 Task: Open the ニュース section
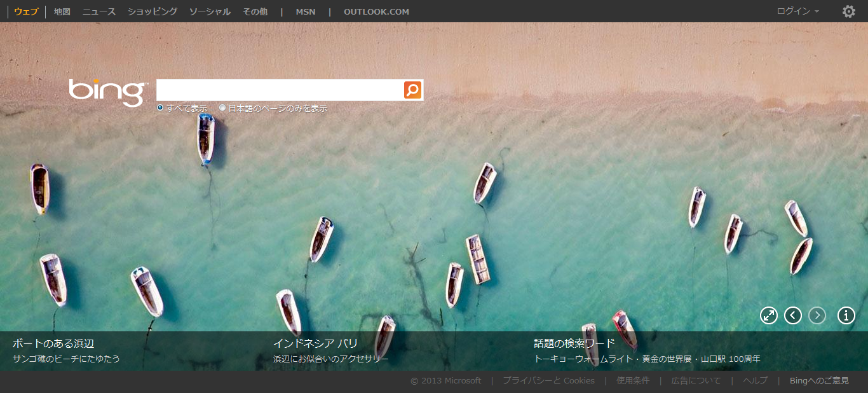[99, 11]
